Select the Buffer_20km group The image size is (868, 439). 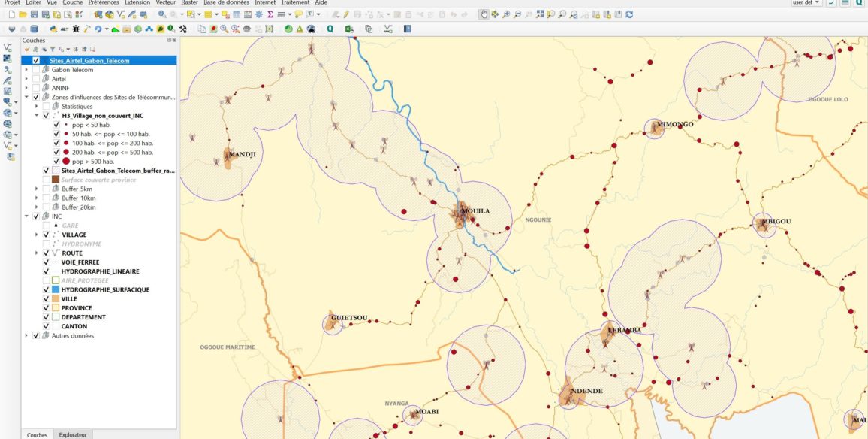(x=79, y=207)
